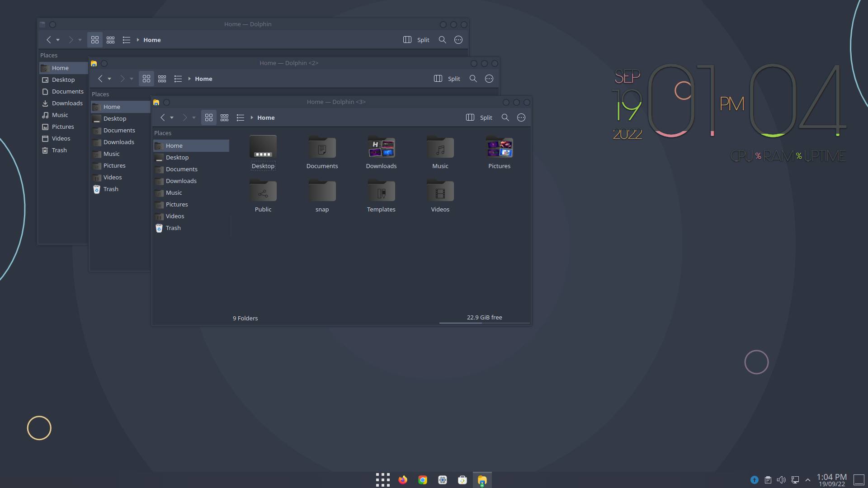The width and height of the screenshot is (868, 488).
Task: Click the Split view icon in Dolphin 3
Action: (470, 117)
